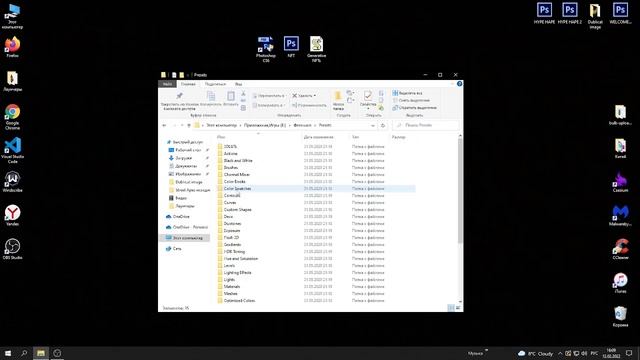Open HYPE NAPE 2 Photoshop file
640x360 pixels.
tap(570, 13)
